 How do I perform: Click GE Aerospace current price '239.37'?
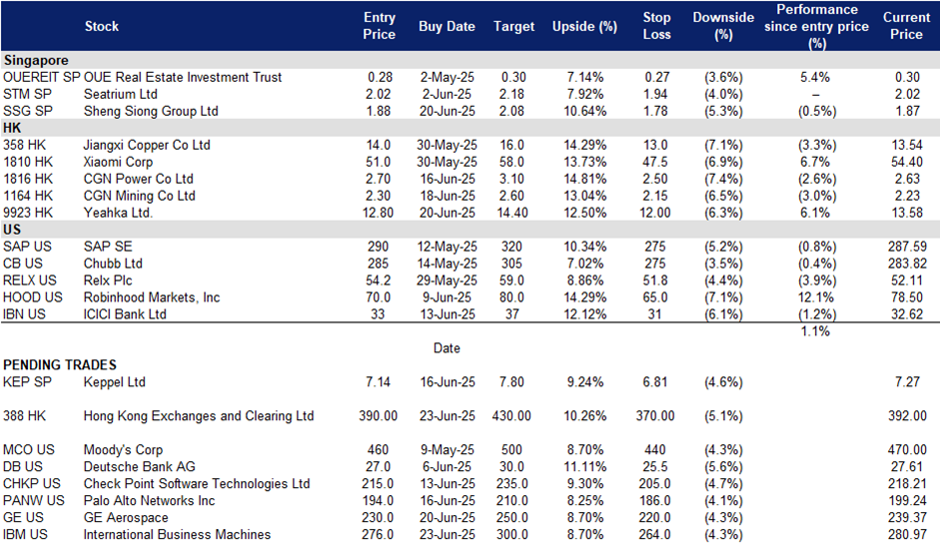click(x=907, y=517)
